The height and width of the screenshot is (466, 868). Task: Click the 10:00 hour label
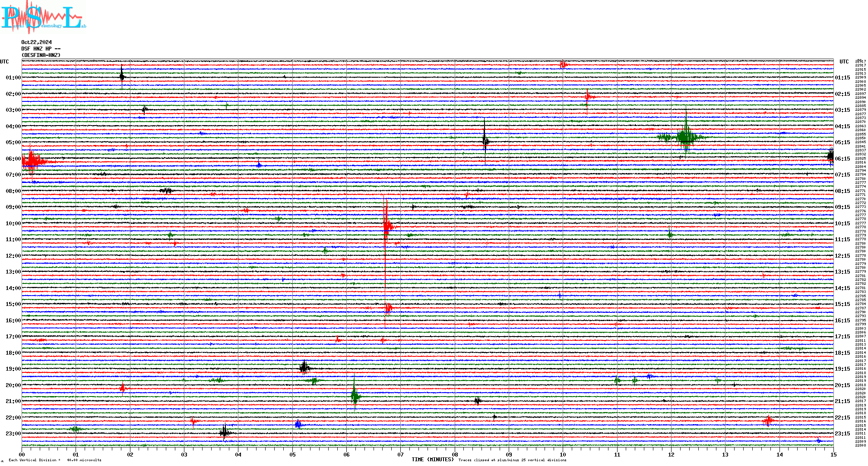[x=13, y=224]
